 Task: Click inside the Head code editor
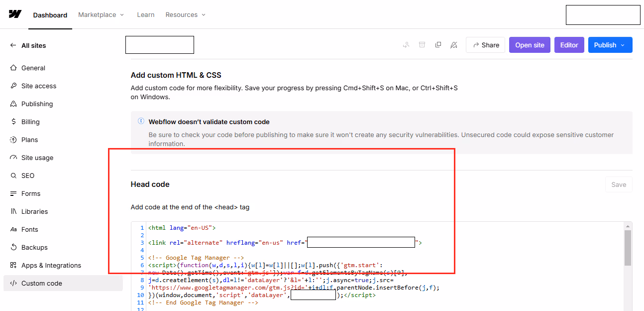[x=381, y=266]
